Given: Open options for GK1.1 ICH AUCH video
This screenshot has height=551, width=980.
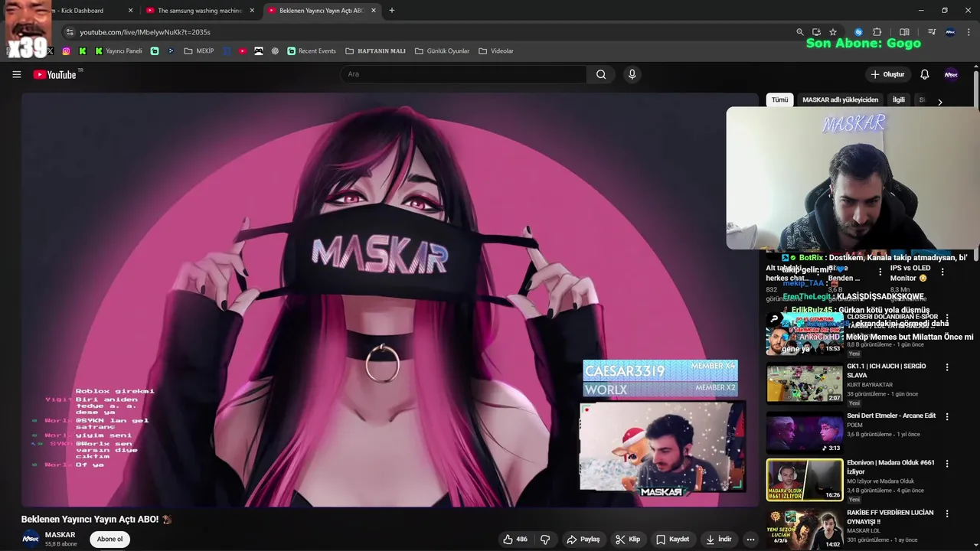Looking at the screenshot, I should pos(947,367).
